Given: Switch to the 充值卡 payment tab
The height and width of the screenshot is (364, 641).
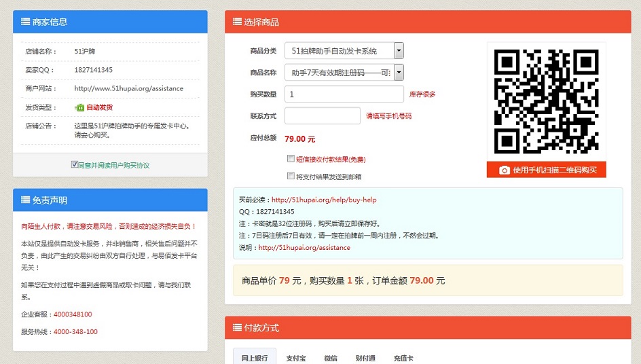Looking at the screenshot, I should [403, 359].
